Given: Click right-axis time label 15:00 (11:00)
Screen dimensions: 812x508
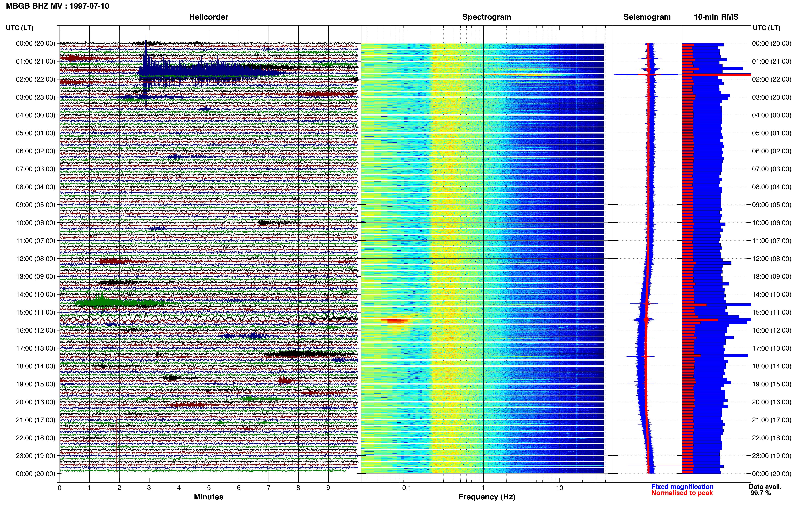Looking at the screenshot, I should click(772, 313).
